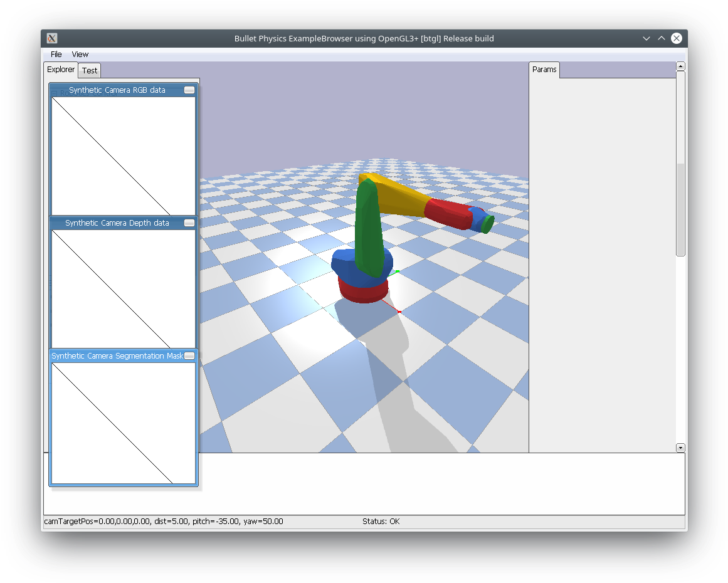The height and width of the screenshot is (583, 728).
Task: Click the scroll down arrow in Params panel
Action: [680, 448]
